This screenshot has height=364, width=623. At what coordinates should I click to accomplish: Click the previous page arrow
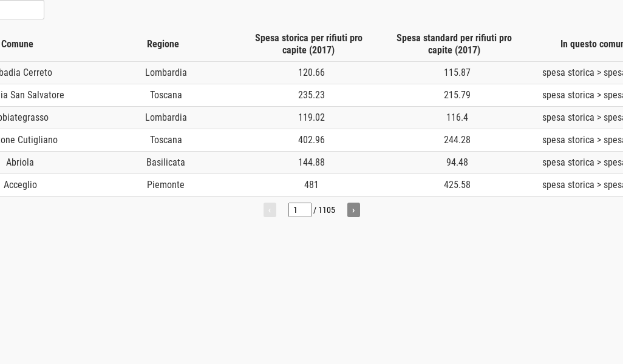point(270,210)
